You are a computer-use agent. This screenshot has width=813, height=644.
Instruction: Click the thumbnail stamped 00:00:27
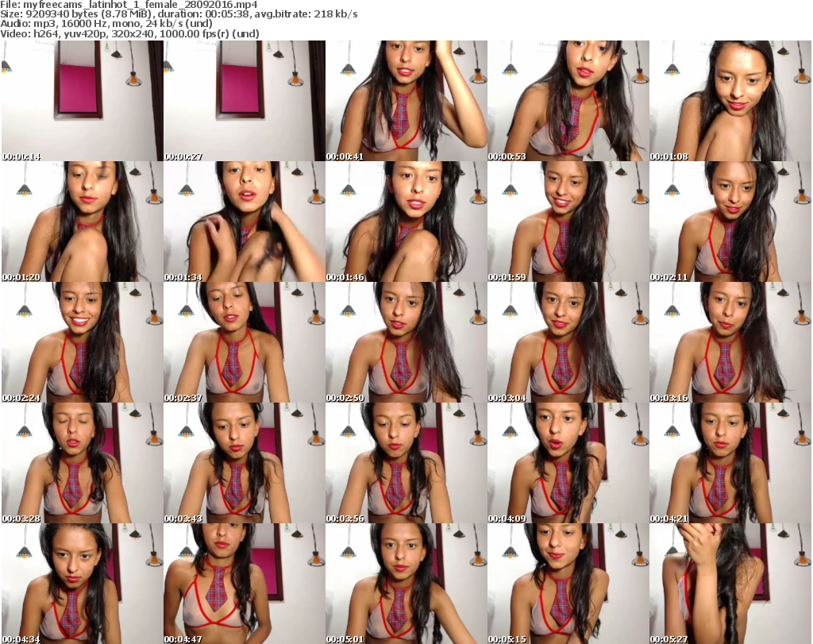(245, 101)
